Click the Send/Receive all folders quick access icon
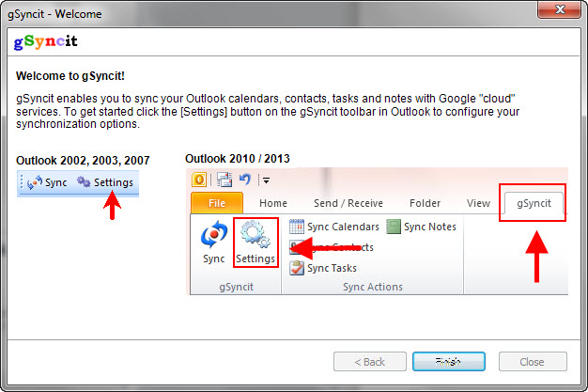 click(224, 180)
